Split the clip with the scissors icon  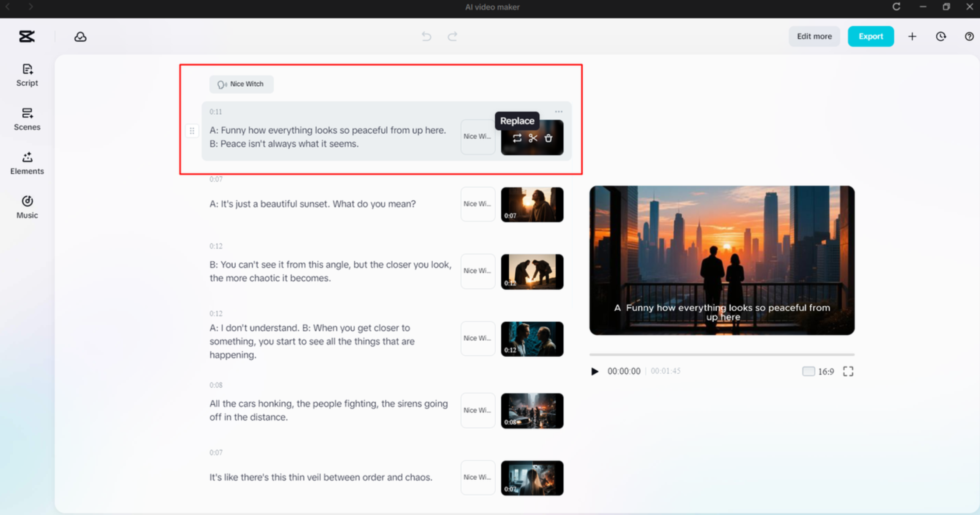(x=532, y=138)
